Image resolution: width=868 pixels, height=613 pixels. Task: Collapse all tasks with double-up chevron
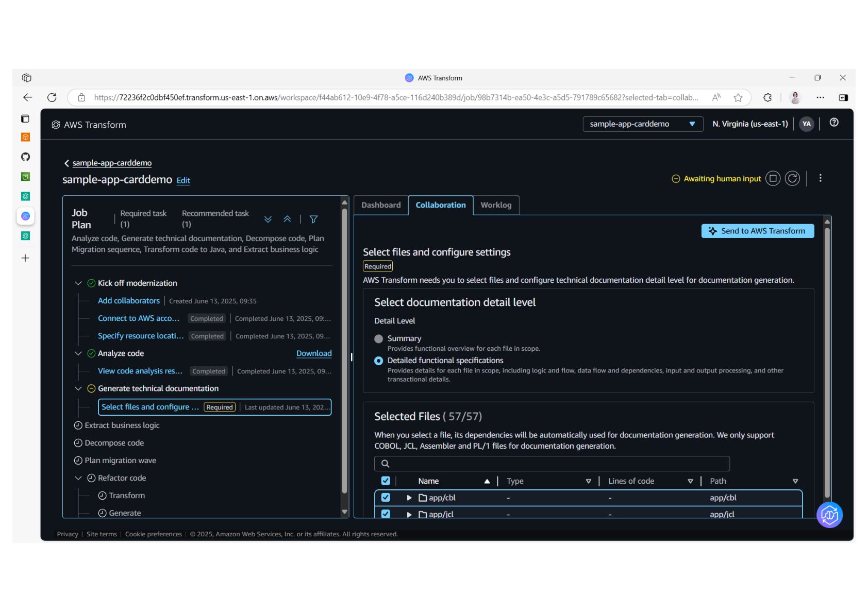(x=287, y=219)
